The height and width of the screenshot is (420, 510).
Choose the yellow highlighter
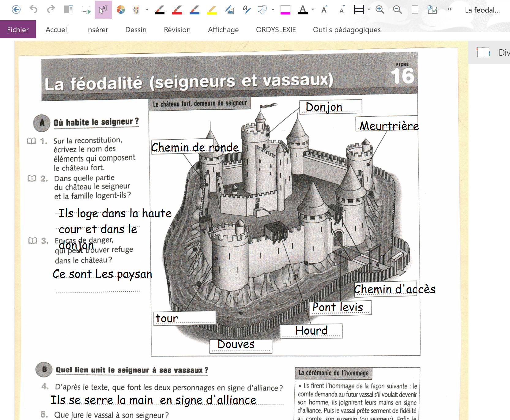tap(212, 10)
